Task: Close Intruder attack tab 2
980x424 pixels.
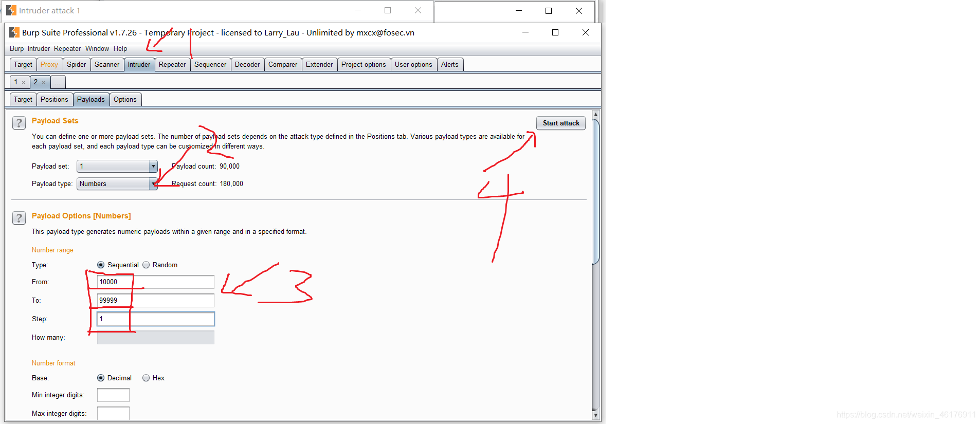Action: click(x=43, y=82)
